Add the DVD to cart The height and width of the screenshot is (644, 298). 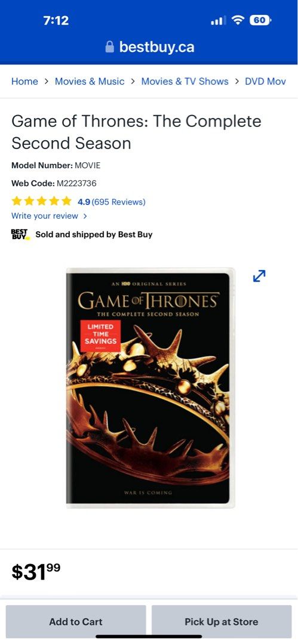[x=76, y=622]
